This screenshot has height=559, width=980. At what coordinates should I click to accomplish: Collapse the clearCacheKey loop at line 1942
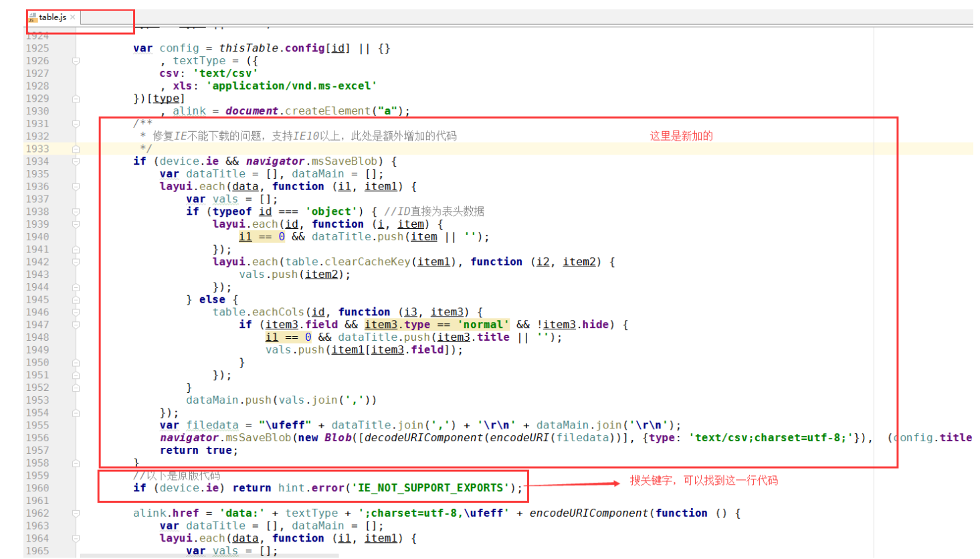76,262
